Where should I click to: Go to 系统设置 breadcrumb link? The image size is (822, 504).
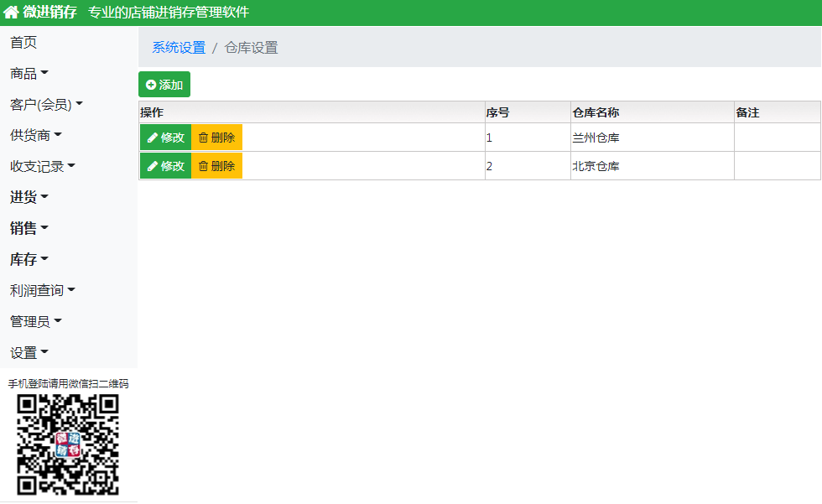point(179,48)
